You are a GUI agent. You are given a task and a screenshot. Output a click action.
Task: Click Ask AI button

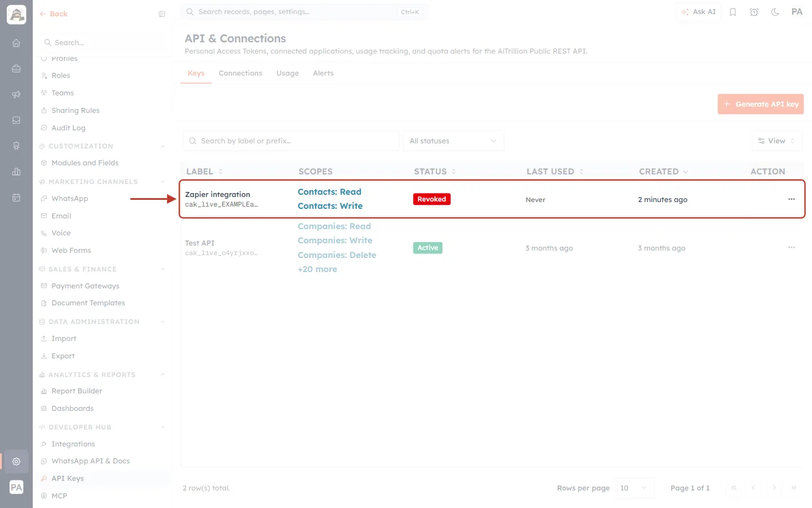[x=698, y=12]
